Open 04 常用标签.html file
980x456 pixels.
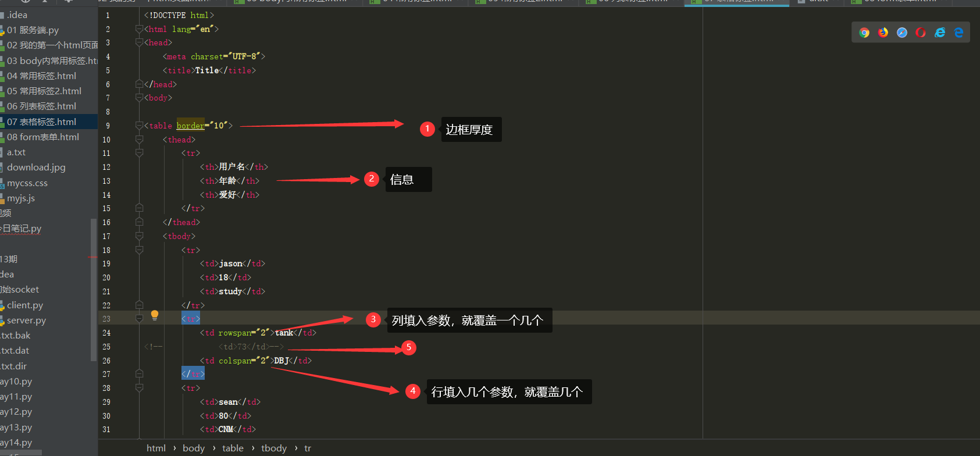click(41, 76)
